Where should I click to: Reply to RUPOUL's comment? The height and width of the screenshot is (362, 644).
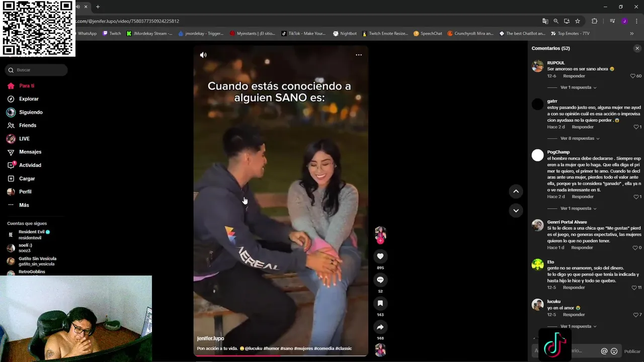(x=574, y=76)
